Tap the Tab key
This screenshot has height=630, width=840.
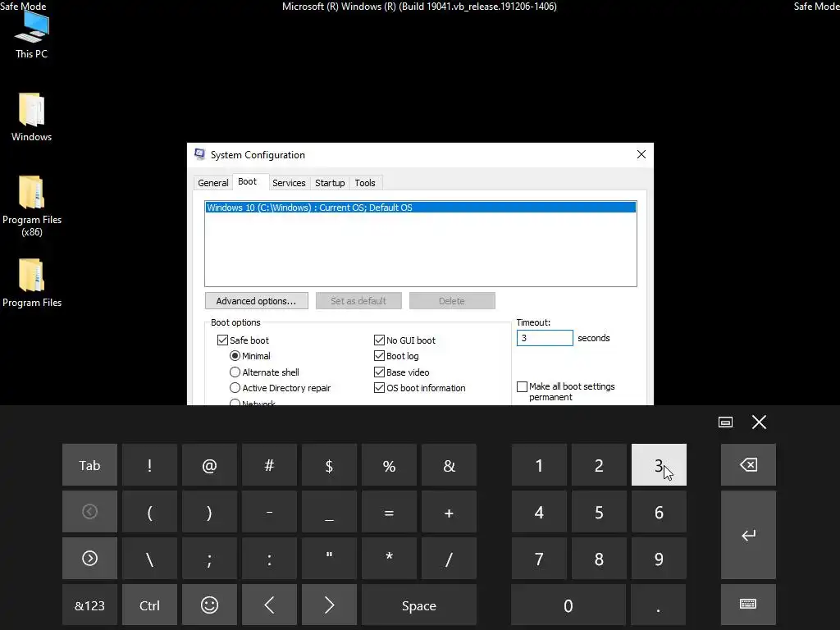(x=89, y=465)
